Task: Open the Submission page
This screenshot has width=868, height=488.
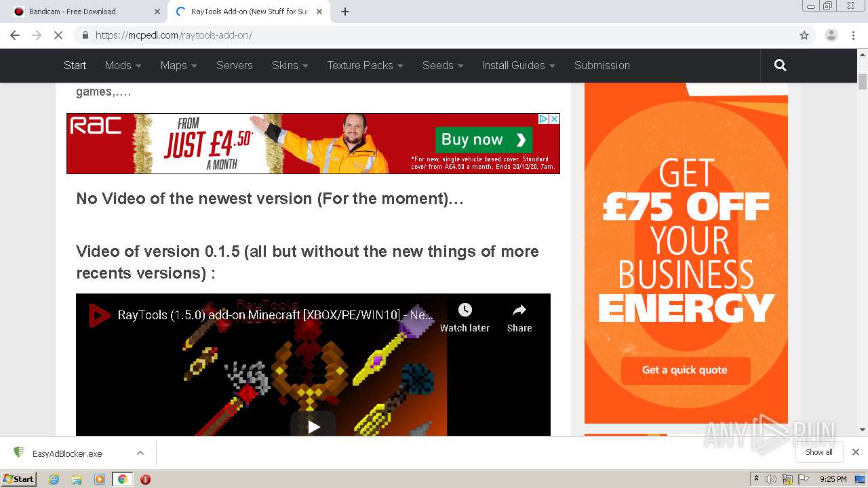Action: 602,65
